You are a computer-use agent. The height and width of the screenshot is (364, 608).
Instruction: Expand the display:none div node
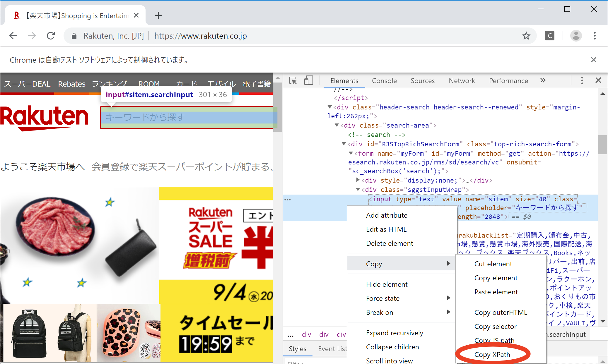[358, 180]
